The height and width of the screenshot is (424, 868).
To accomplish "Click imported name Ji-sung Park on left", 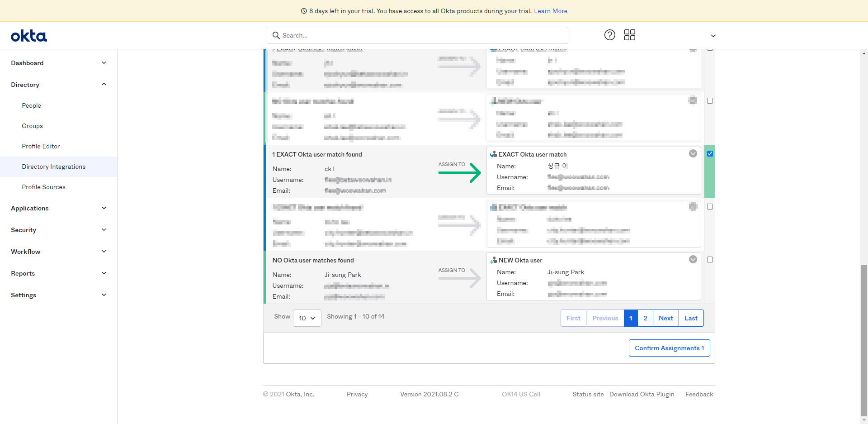I will coord(343,275).
